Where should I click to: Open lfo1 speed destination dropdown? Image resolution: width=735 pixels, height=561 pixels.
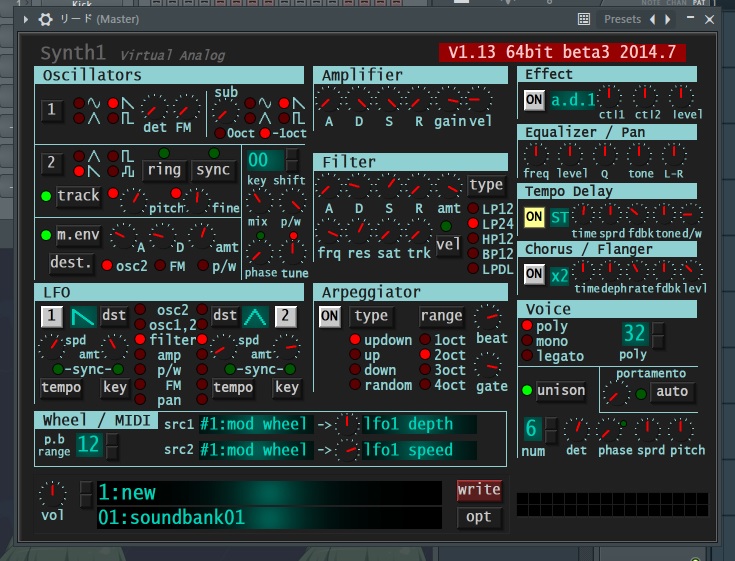[x=420, y=450]
